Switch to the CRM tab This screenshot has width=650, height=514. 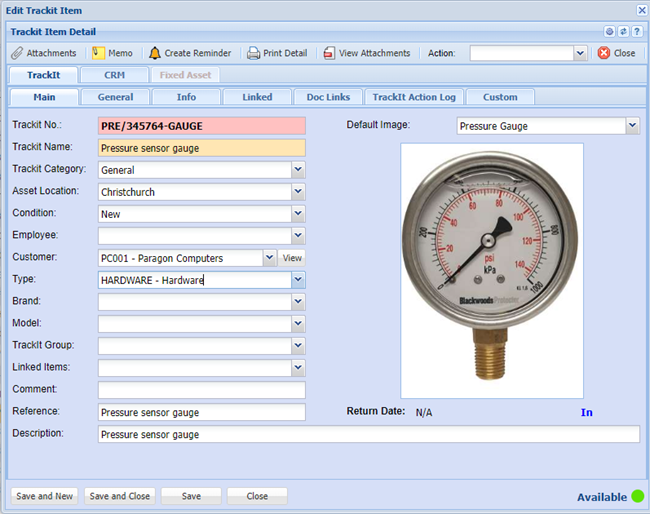click(x=114, y=75)
